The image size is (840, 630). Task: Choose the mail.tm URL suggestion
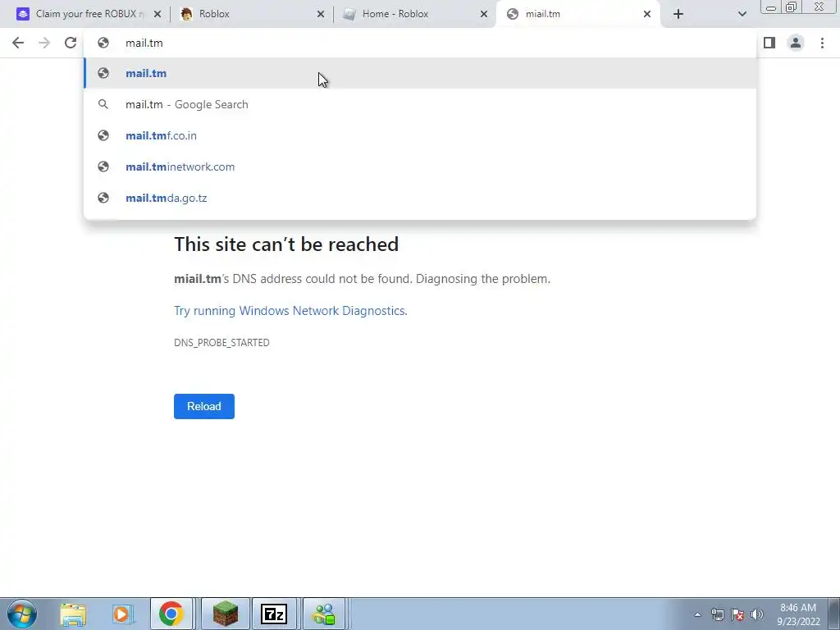(420, 73)
